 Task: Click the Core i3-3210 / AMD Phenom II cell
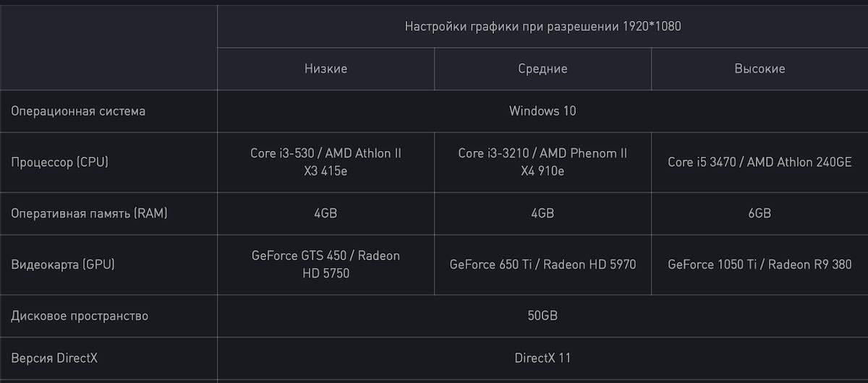pyautogui.click(x=542, y=162)
